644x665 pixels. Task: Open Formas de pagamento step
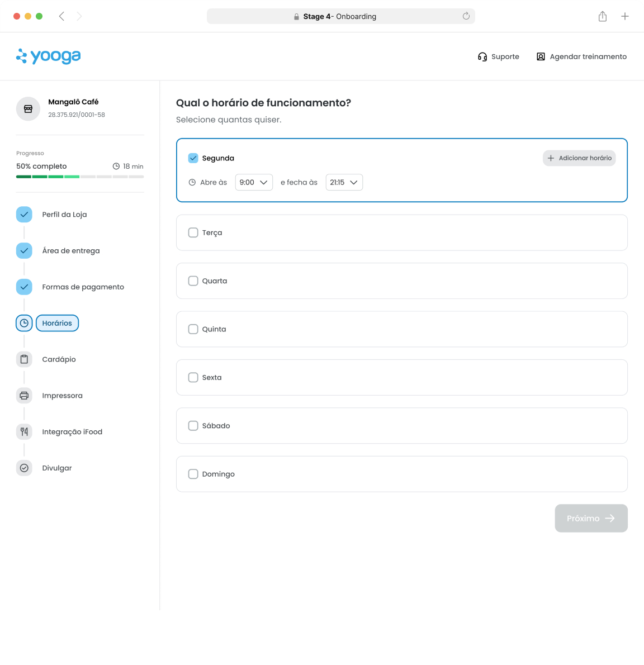(x=83, y=287)
